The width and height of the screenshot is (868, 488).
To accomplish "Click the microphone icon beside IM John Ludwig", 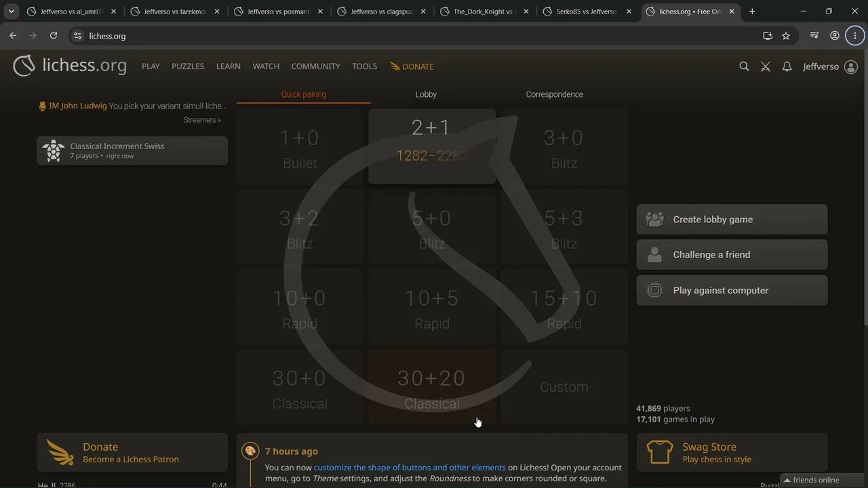I will (x=42, y=106).
